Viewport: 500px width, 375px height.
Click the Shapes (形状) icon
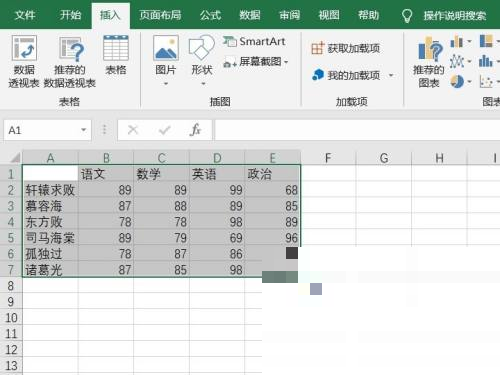pos(201,48)
